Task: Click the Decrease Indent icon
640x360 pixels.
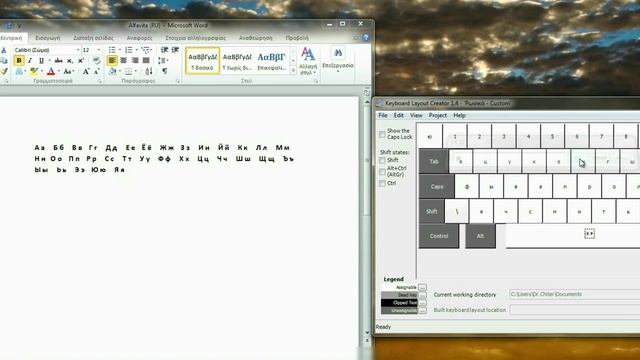Action: pos(164,50)
